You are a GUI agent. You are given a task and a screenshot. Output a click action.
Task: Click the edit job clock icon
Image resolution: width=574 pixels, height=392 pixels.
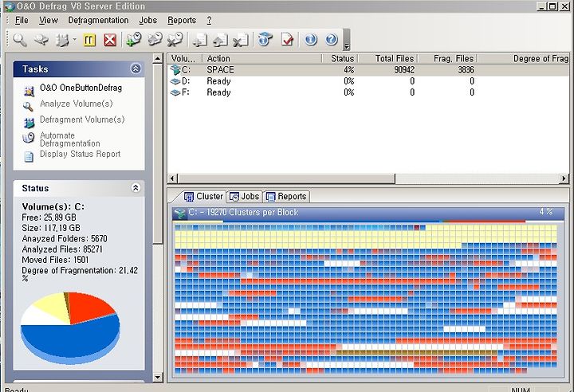pyautogui.click(x=155, y=39)
